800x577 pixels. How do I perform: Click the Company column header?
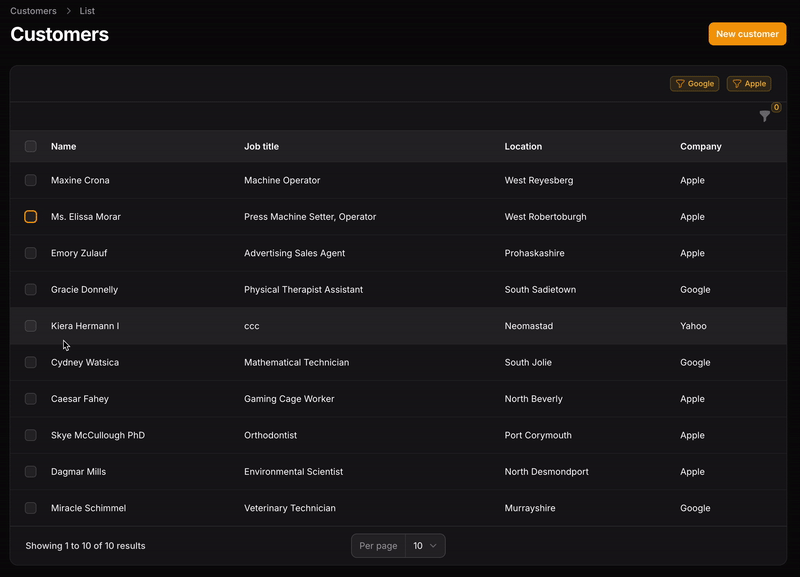point(700,146)
